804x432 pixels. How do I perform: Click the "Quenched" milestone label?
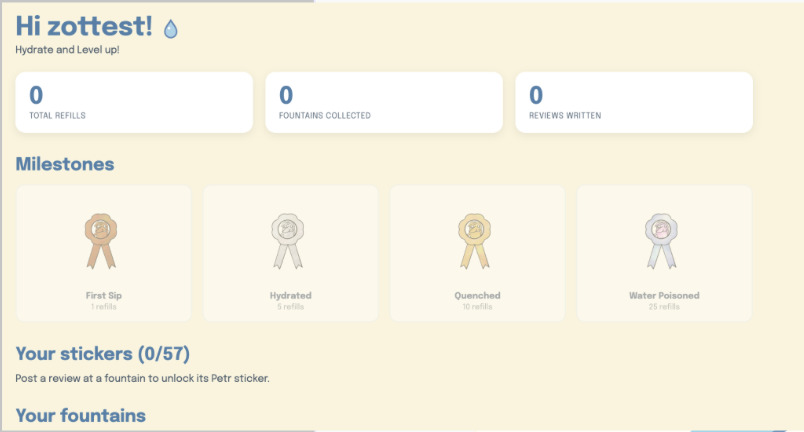click(x=477, y=295)
